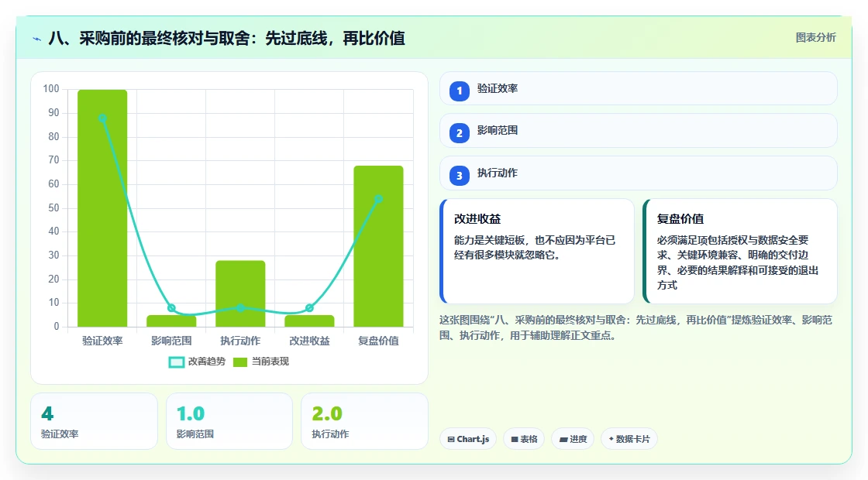Click the trend line point above 复盘价值
The image size is (868, 480).
379,199
